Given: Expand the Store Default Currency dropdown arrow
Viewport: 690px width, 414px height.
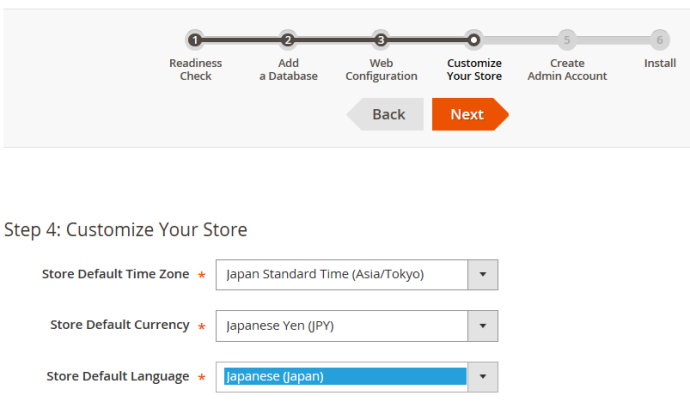Looking at the screenshot, I should 483,325.
